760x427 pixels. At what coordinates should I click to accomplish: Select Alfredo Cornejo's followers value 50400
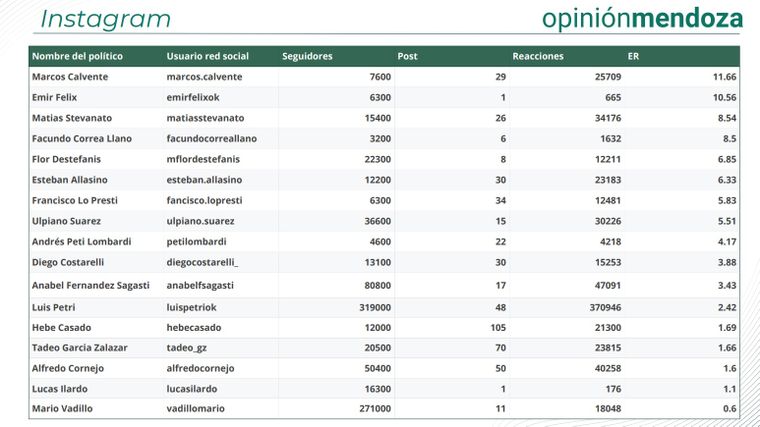click(374, 368)
